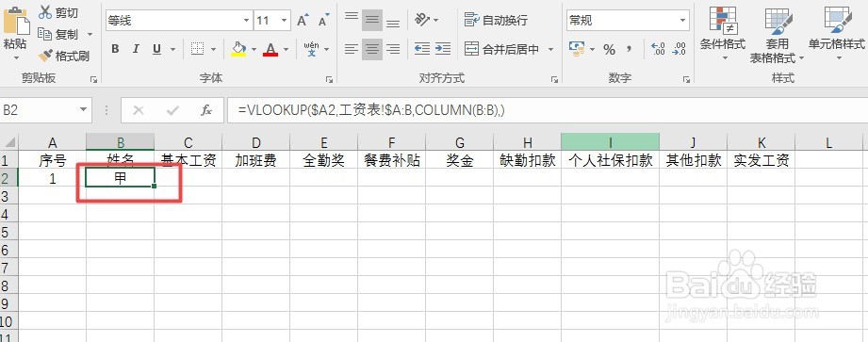Open clipboard (剪贴板) dialog launcher
The width and height of the screenshot is (868, 342).
[94, 79]
